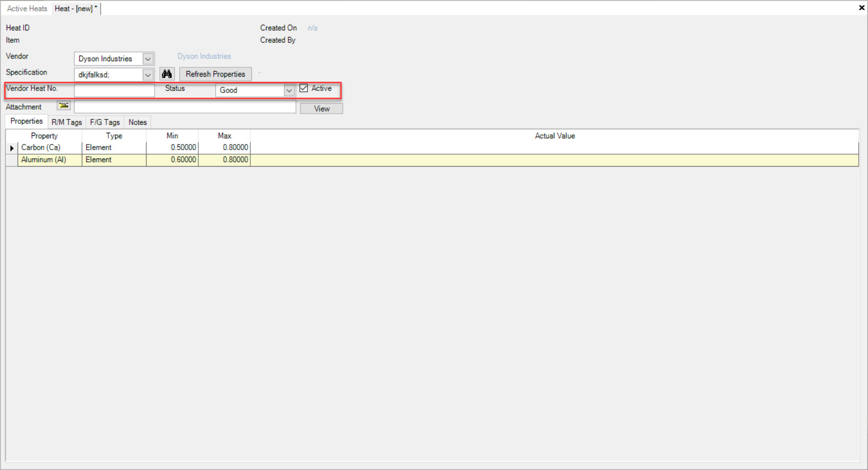This screenshot has width=868, height=470.
Task: Open the Properties tab
Action: tap(27, 121)
